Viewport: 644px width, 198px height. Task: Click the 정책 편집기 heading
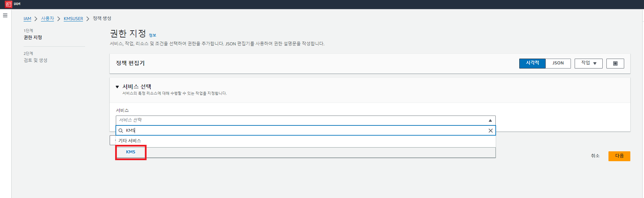130,63
